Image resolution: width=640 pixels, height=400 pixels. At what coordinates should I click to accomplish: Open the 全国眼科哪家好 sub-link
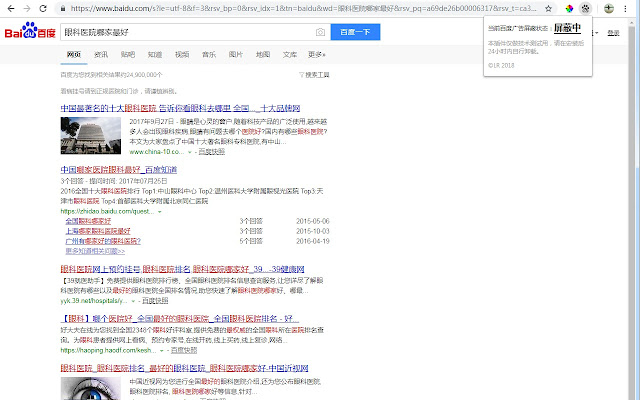tap(88, 221)
